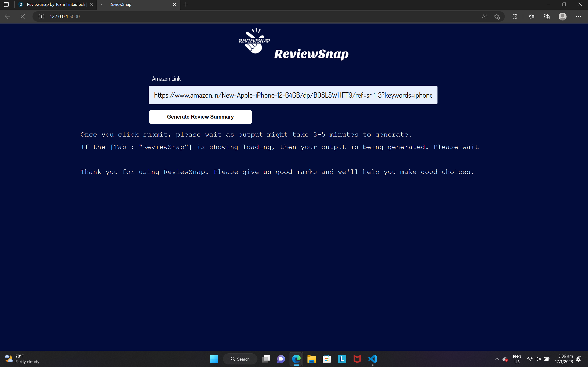
Task: Open the browser extensions puzzle icon
Action: click(x=514, y=17)
